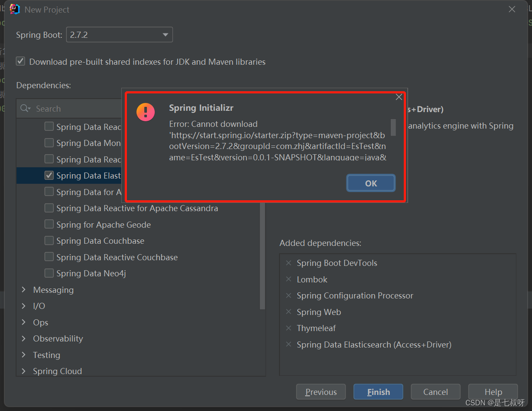Remove Spring Boot DevTools dependency
Image resolution: width=532 pixels, height=411 pixels.
[x=289, y=263]
